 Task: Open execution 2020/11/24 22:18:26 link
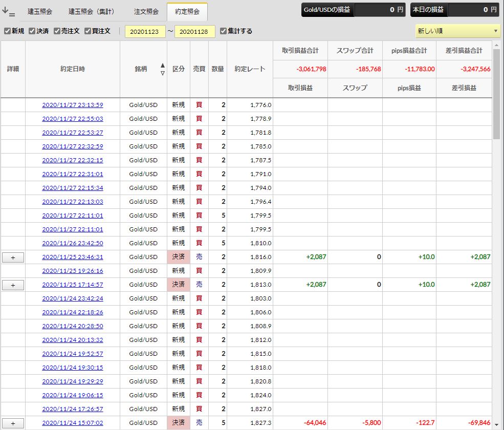pyautogui.click(x=73, y=312)
